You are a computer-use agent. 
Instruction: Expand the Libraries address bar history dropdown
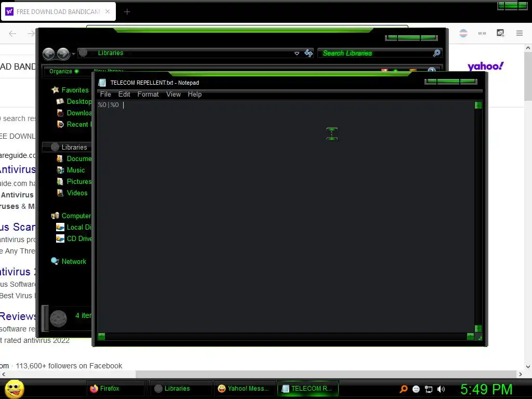tap(297, 54)
